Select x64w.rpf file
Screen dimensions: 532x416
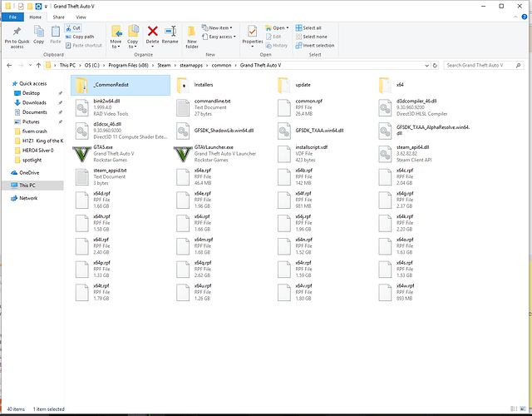(397, 292)
